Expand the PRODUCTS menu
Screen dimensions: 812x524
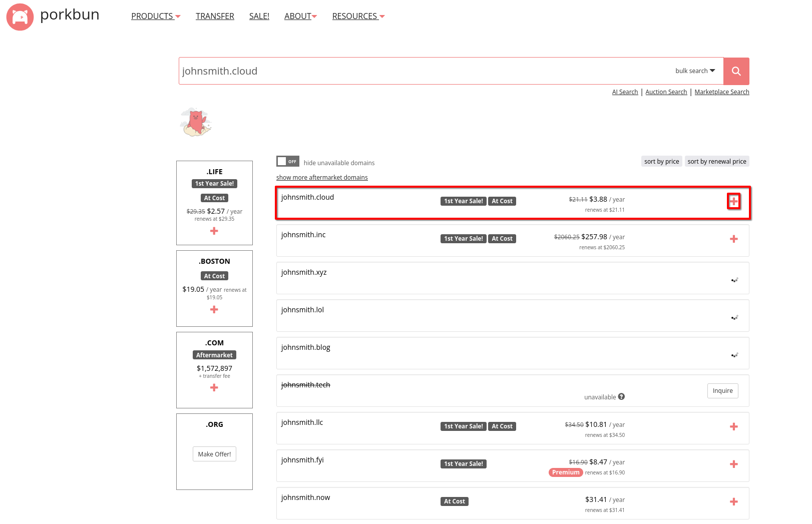[x=156, y=16]
